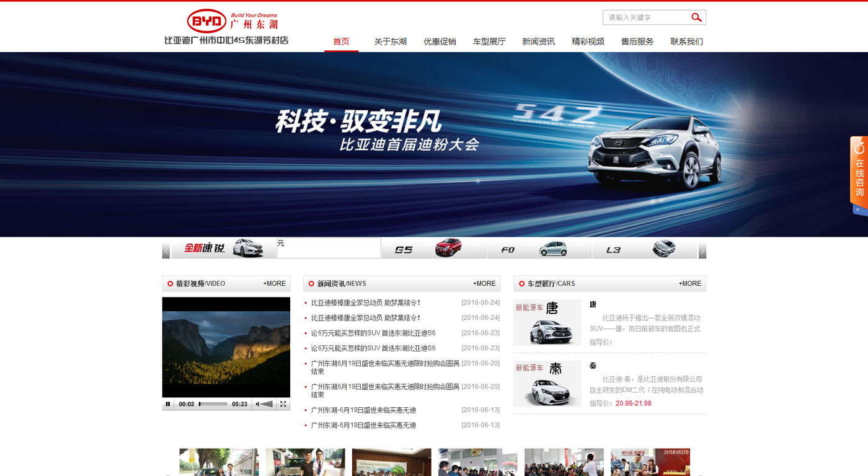Focus the keyword search input field
Screen dimensions: 868x476
[x=647, y=17]
